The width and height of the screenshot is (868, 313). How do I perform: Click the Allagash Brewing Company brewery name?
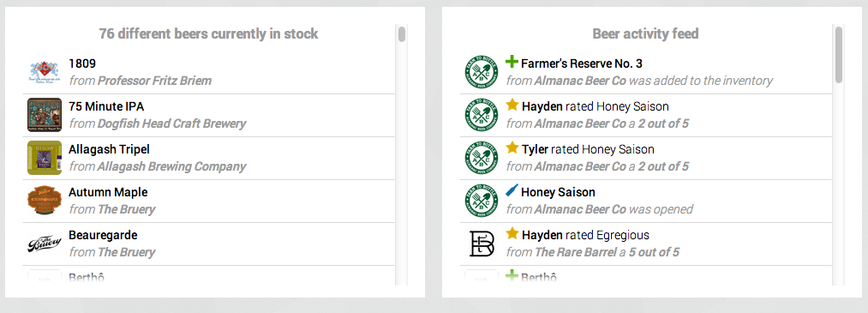[171, 166]
